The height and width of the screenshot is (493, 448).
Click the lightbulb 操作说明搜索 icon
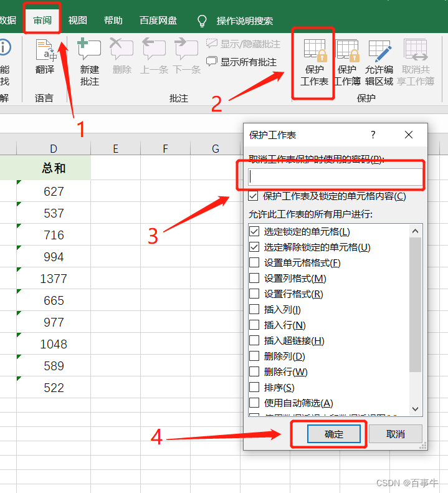202,21
